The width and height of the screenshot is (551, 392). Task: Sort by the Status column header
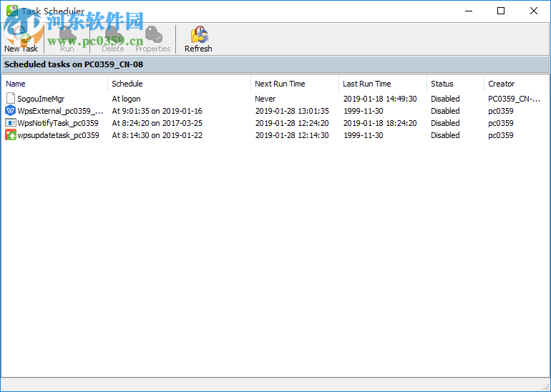coord(455,84)
